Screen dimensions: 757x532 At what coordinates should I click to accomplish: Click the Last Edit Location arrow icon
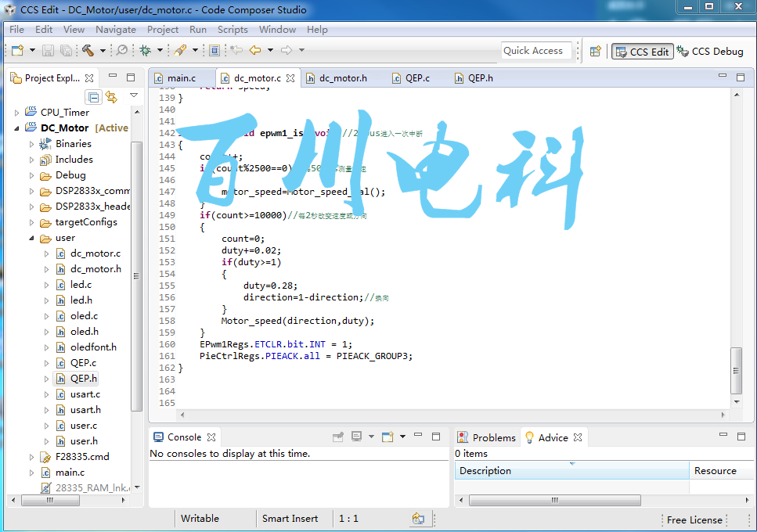pyautogui.click(x=236, y=49)
